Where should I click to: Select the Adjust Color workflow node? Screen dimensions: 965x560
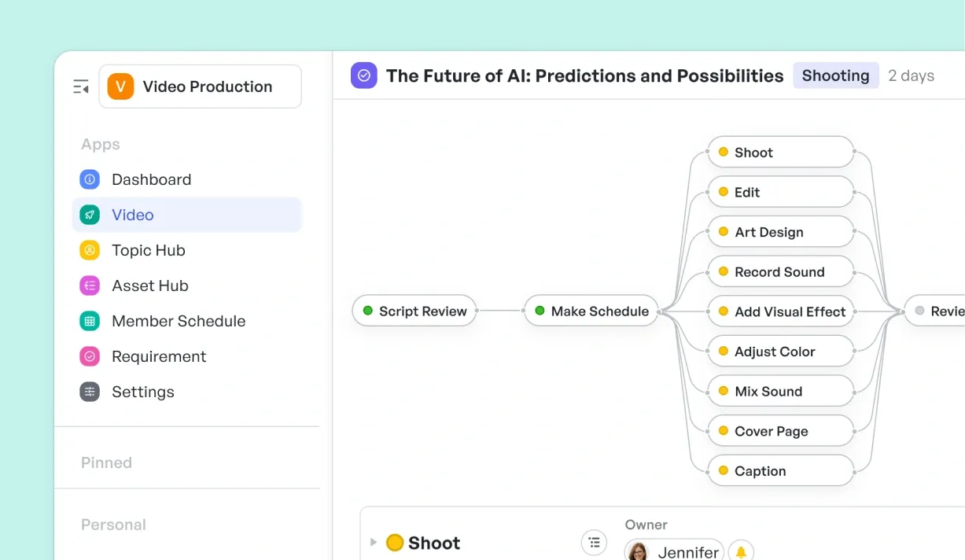click(781, 352)
